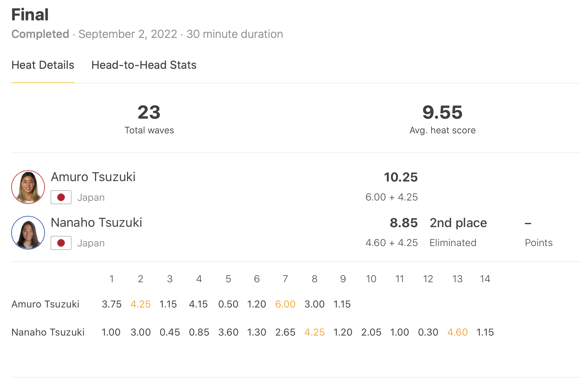
Task: Open Amuro Tsuzuki's profile photo
Action: click(x=28, y=187)
